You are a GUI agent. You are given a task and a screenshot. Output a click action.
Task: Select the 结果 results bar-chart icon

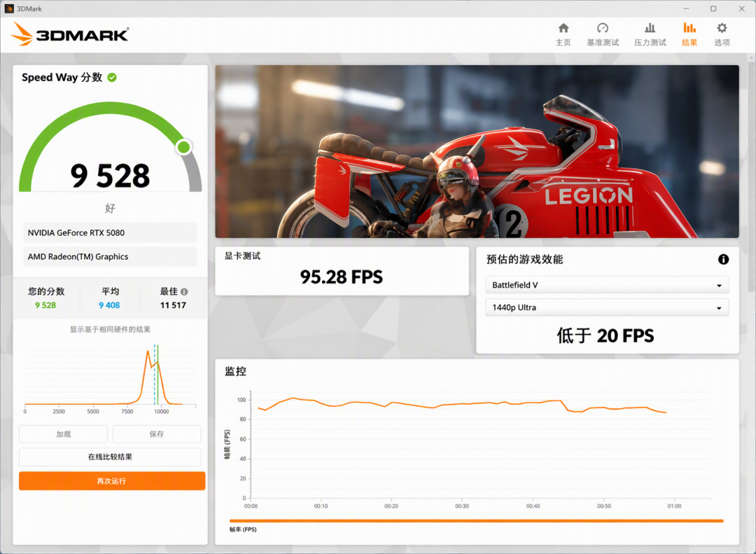point(689,28)
